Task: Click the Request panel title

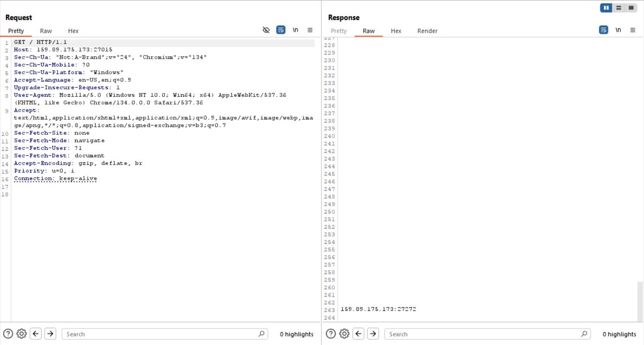Action: tap(19, 18)
